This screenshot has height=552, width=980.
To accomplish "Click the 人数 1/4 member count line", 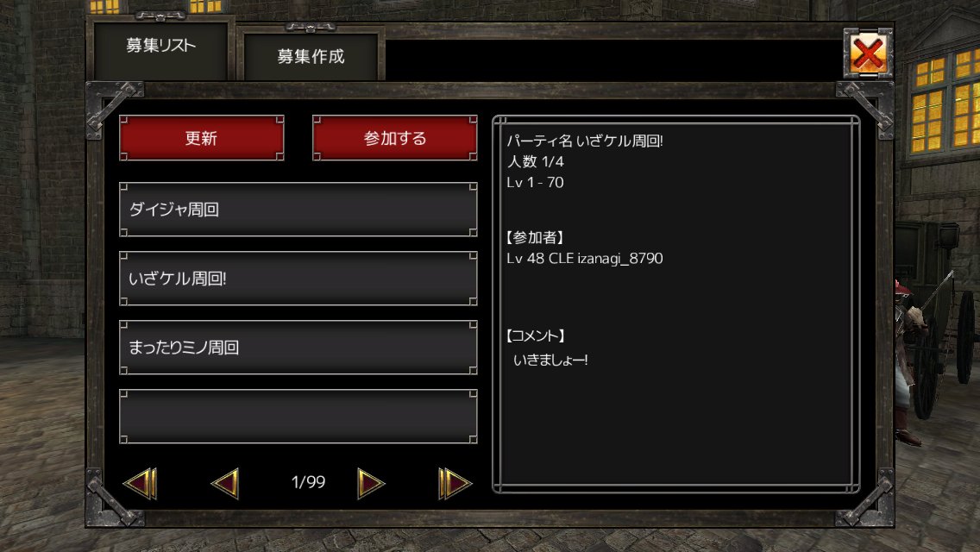I will (536, 161).
